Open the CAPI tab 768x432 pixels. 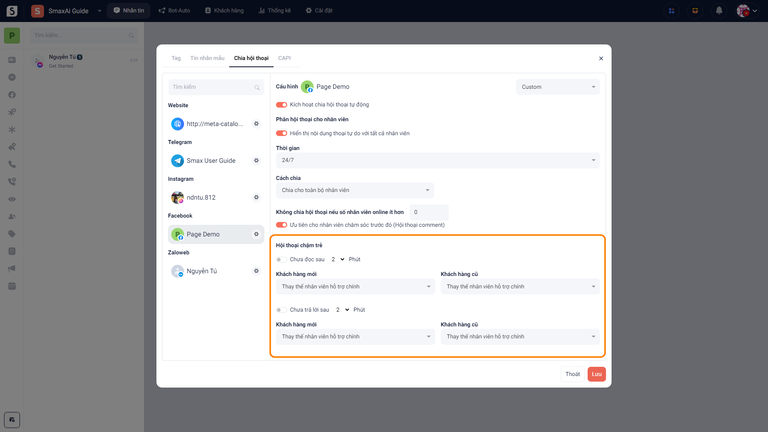click(284, 58)
